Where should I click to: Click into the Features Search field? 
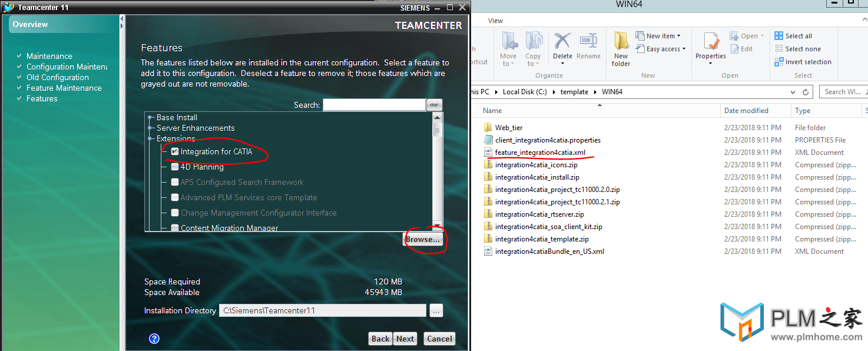point(374,105)
